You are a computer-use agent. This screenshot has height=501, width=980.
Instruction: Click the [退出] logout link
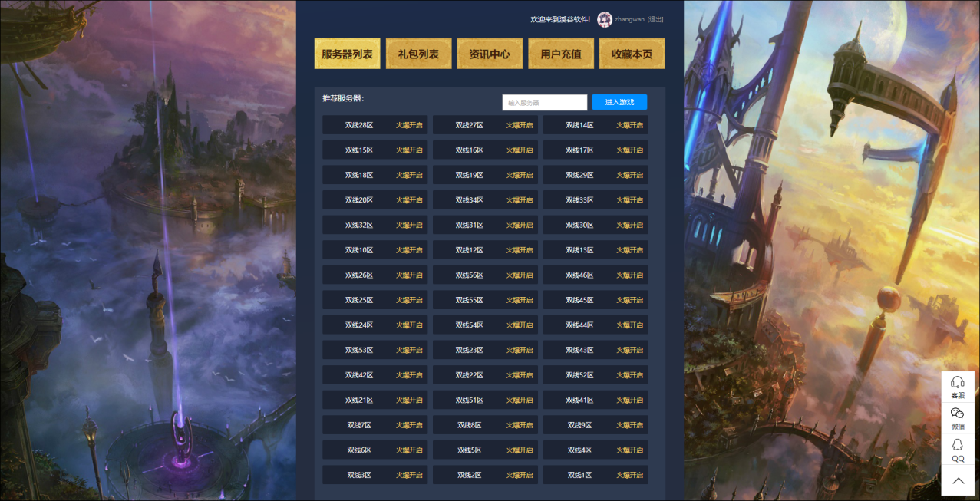click(x=655, y=19)
